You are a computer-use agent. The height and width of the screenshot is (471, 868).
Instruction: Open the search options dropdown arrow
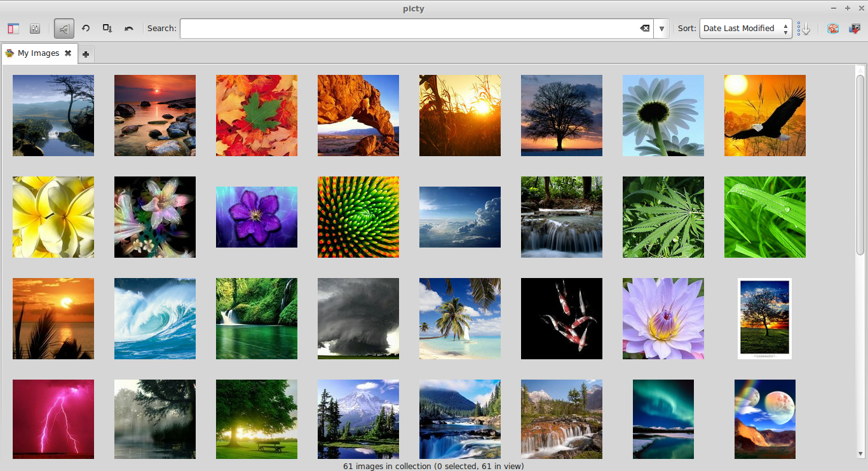(x=661, y=28)
